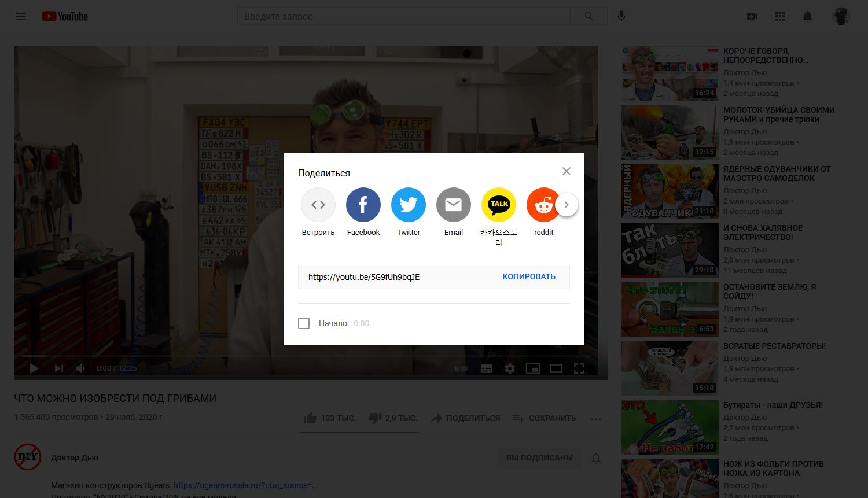The height and width of the screenshot is (498, 868).
Task: Enter full screen mode
Action: [579, 368]
